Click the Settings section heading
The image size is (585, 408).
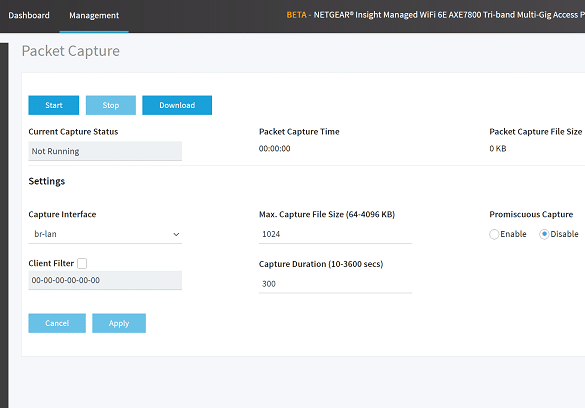pos(47,181)
